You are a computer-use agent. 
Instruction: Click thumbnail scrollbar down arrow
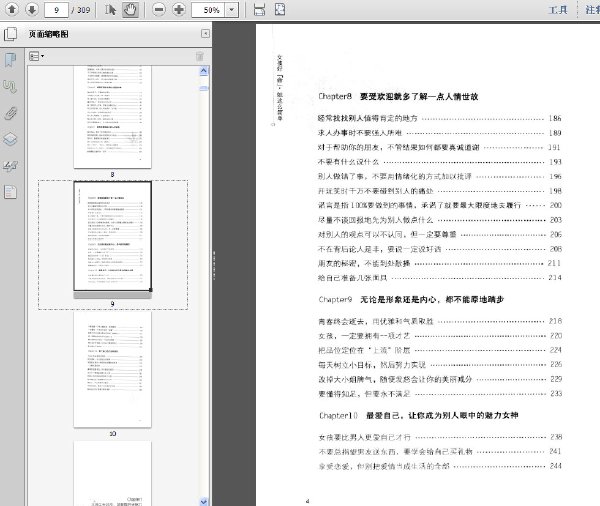(x=204, y=501)
